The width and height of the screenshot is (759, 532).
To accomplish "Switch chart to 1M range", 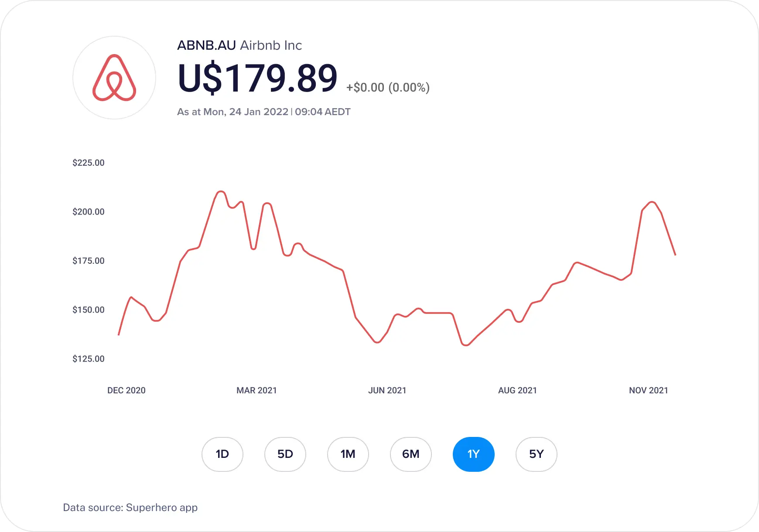I will (348, 454).
